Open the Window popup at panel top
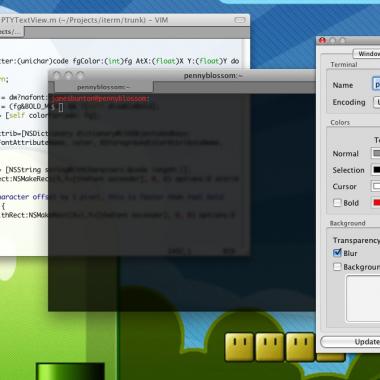The width and height of the screenshot is (380, 380). coord(366,54)
